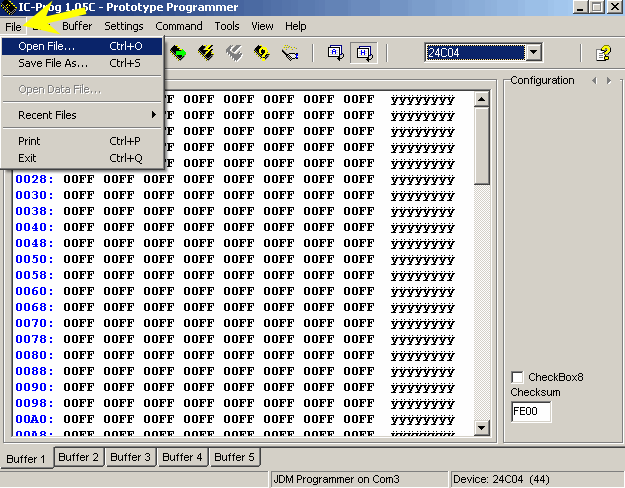The height and width of the screenshot is (488, 625).
Task: Click the Checksum field showing FE00
Action: coord(531,411)
